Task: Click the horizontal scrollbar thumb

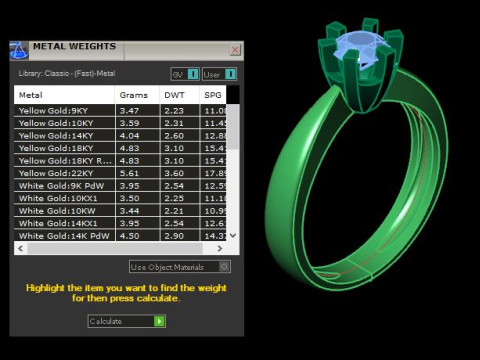Action: tap(115, 248)
